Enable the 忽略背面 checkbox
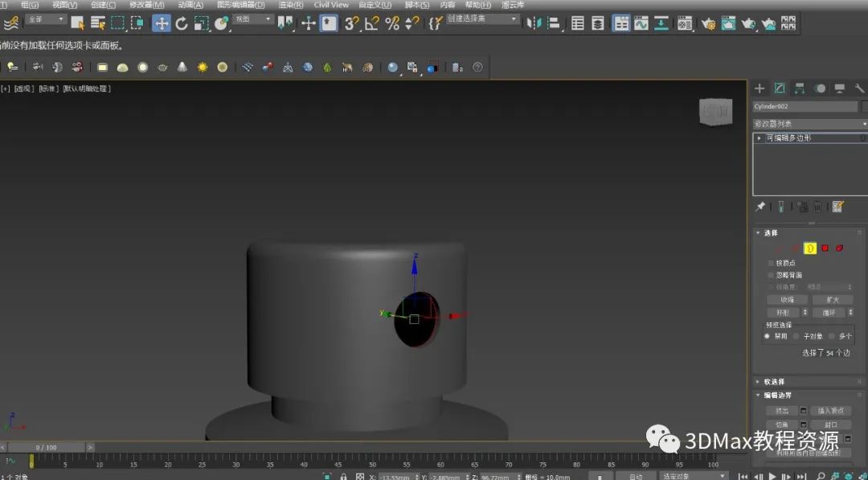Image resolution: width=868 pixels, height=480 pixels. point(771,275)
